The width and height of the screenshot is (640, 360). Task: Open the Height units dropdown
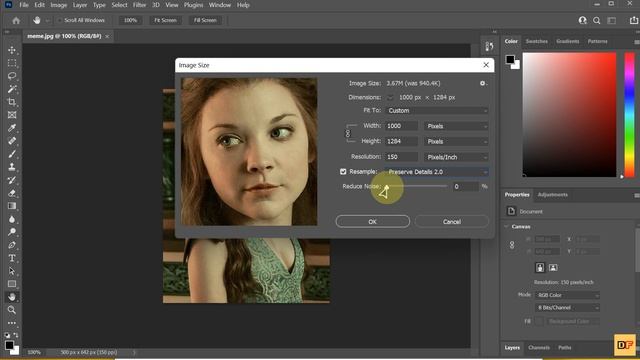tap(456, 142)
